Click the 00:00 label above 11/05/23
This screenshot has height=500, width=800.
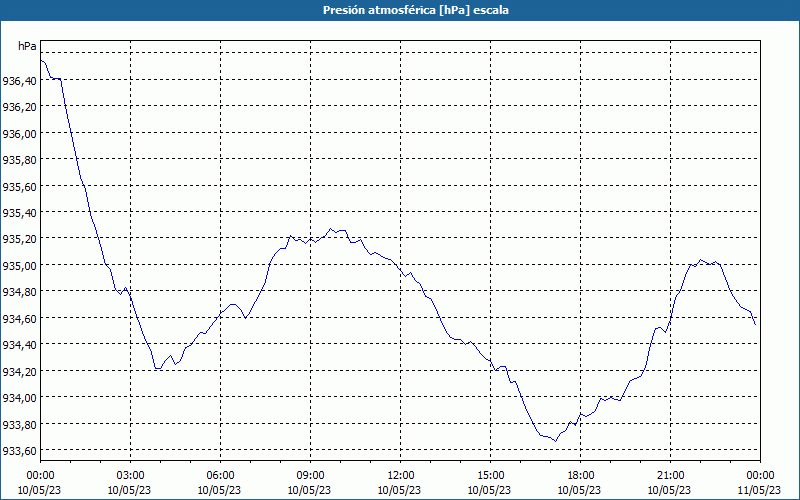pyautogui.click(x=760, y=476)
